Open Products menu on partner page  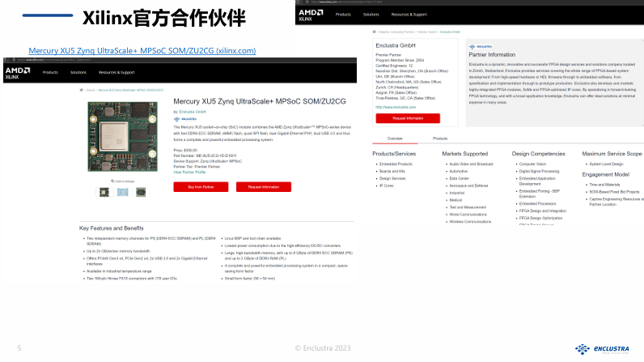pos(343,15)
